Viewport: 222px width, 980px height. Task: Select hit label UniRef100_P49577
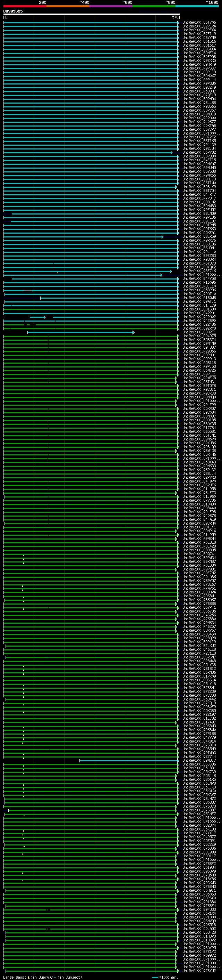pos(199,837)
